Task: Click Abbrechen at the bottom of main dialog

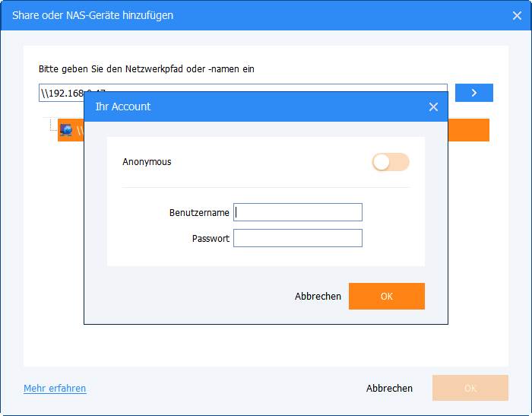Action: point(389,388)
